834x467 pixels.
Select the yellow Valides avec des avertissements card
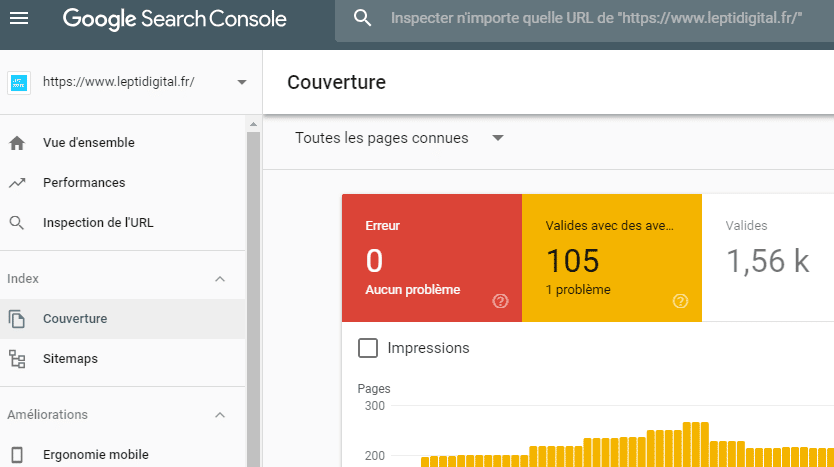[612, 258]
